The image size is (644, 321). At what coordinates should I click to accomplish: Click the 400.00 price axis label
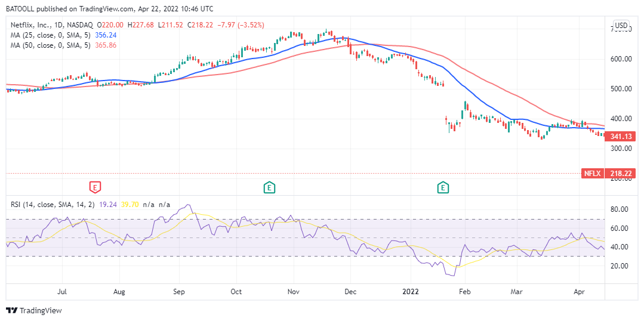620,119
